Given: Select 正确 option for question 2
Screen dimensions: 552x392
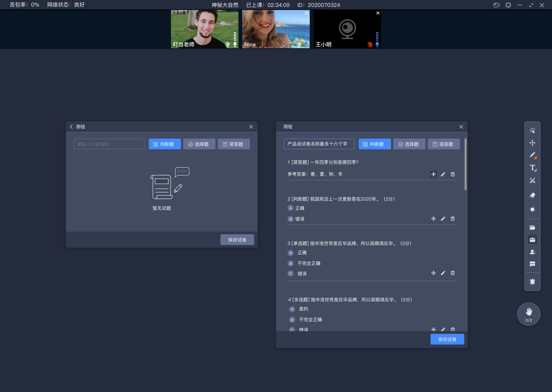Looking at the screenshot, I should [x=290, y=208].
